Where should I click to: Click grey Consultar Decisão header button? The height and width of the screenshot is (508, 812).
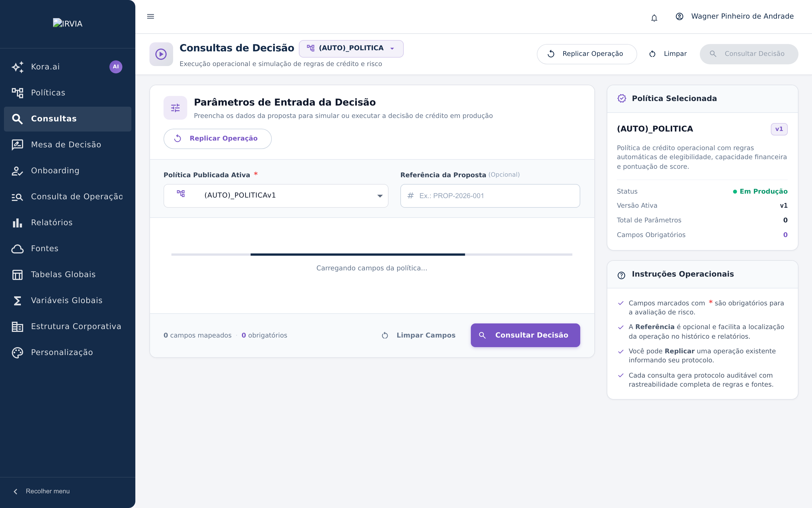tap(749, 54)
